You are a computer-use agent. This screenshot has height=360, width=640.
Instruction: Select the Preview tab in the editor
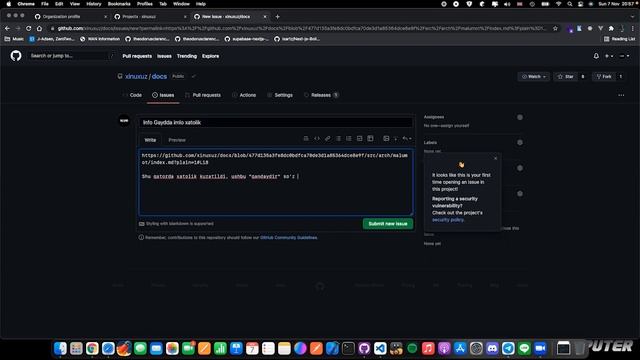coord(177,140)
